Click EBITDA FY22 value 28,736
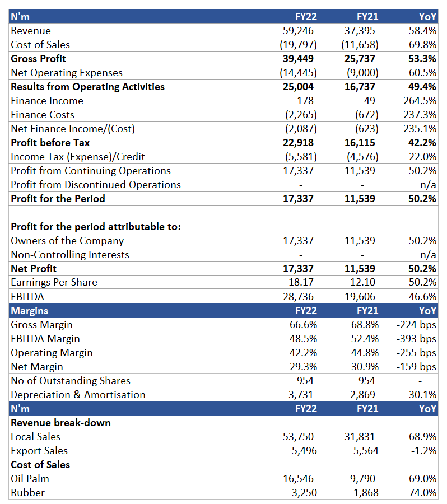 [298, 297]
